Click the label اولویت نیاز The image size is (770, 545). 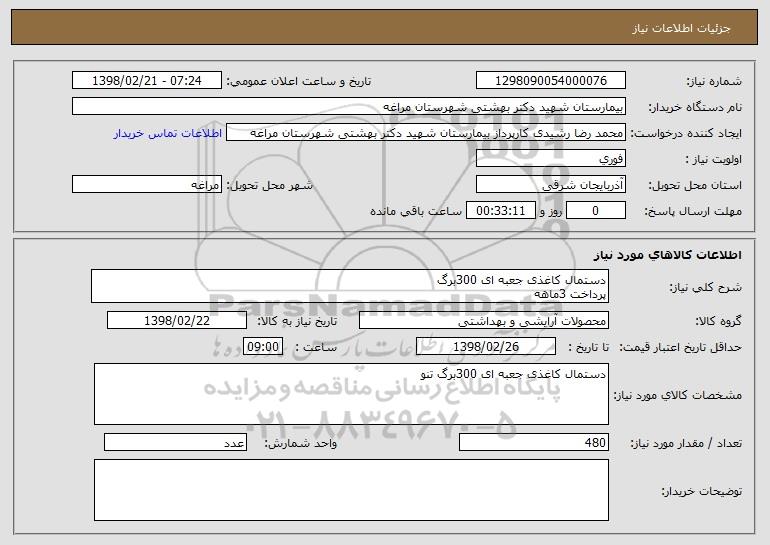coord(714,160)
